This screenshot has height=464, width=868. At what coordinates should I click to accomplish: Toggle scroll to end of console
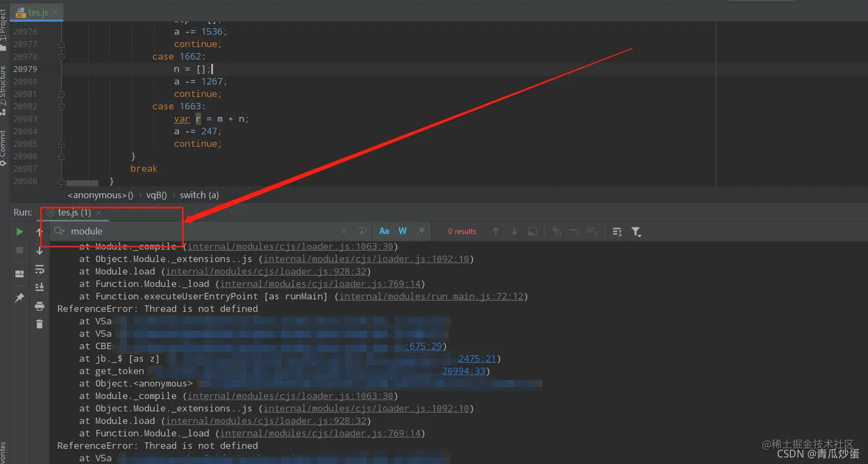pyautogui.click(x=40, y=287)
